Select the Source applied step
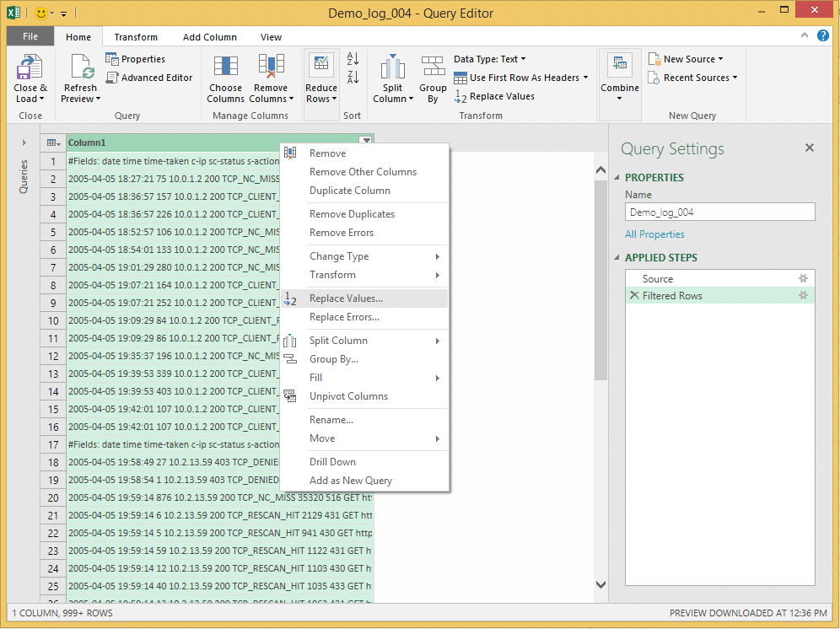Screen dimensions: 840x629 pos(719,278)
